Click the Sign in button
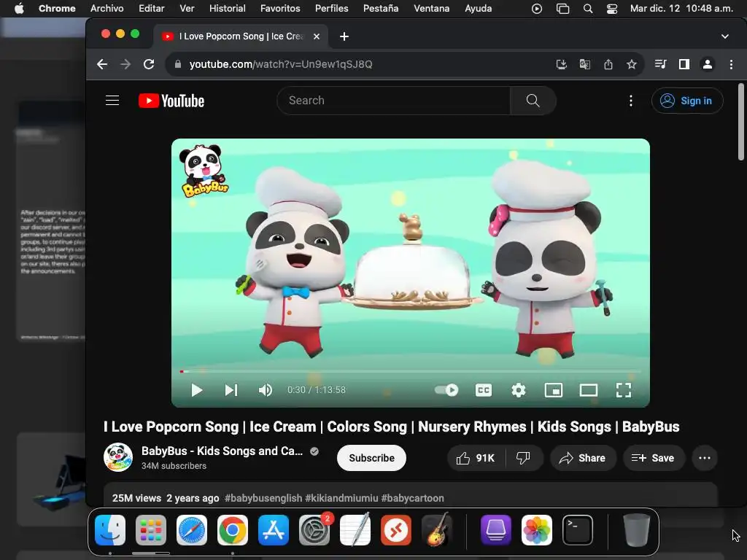747x560 pixels. tap(687, 101)
